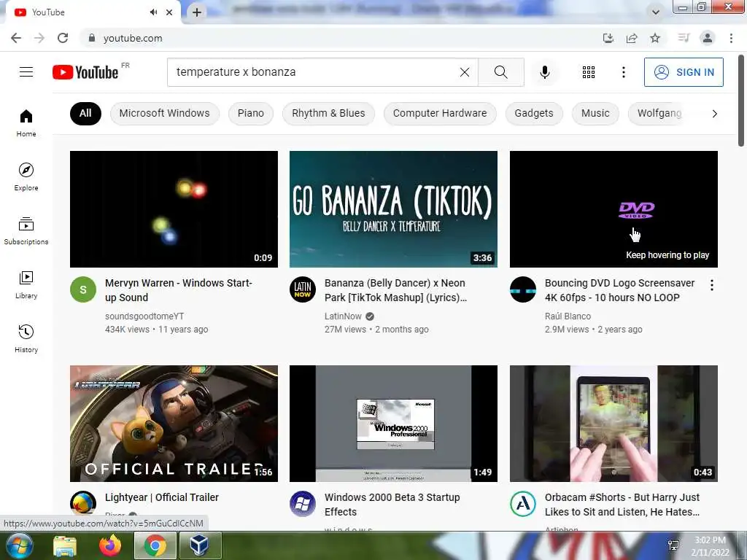
Task: Go back in Chrome
Action: click(16, 38)
